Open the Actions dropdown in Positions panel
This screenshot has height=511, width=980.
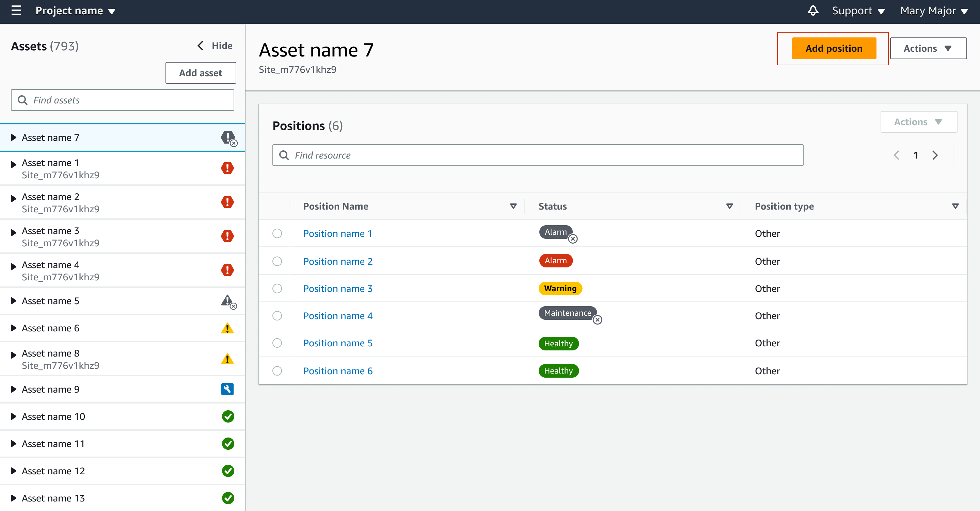(x=918, y=122)
